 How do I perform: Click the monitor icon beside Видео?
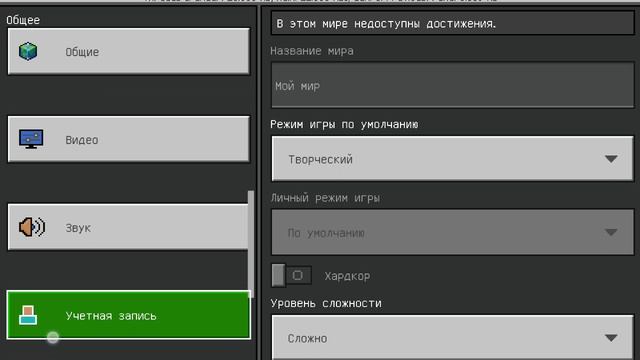coord(31,139)
